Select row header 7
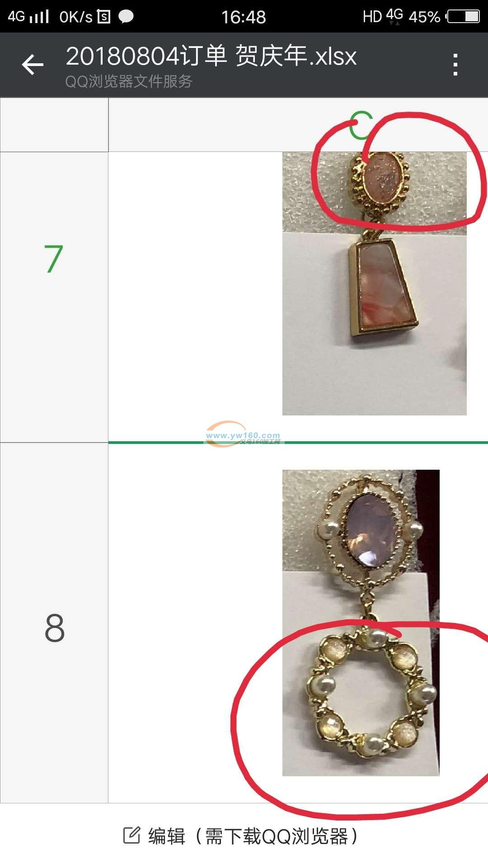488x868 pixels. click(x=54, y=297)
